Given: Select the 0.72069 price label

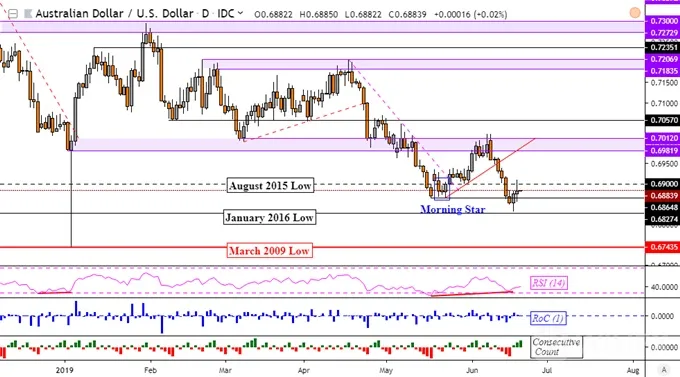Looking at the screenshot, I should [662, 59].
